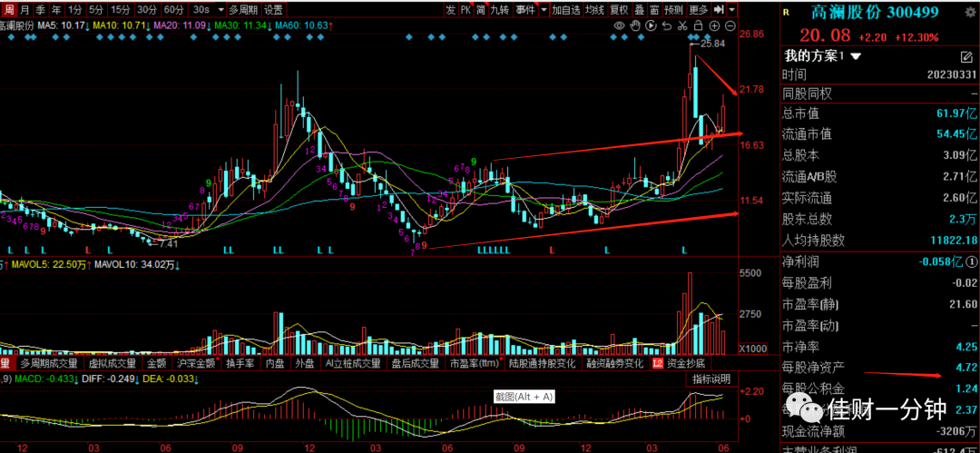Click 复权 price adjustment button
Viewport: 980px width, 453px height.
[619, 9]
